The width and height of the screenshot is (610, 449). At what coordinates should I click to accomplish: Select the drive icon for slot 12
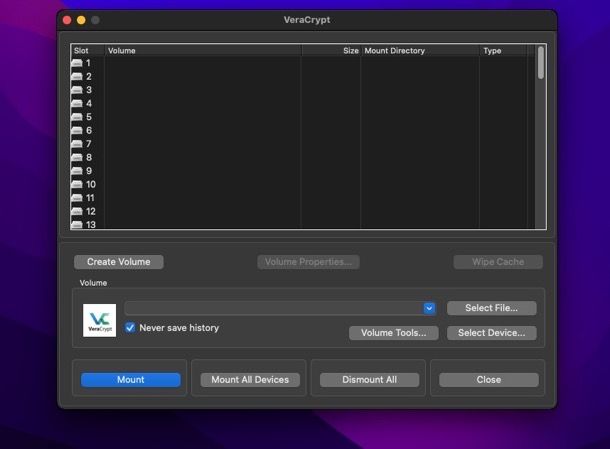[77, 211]
